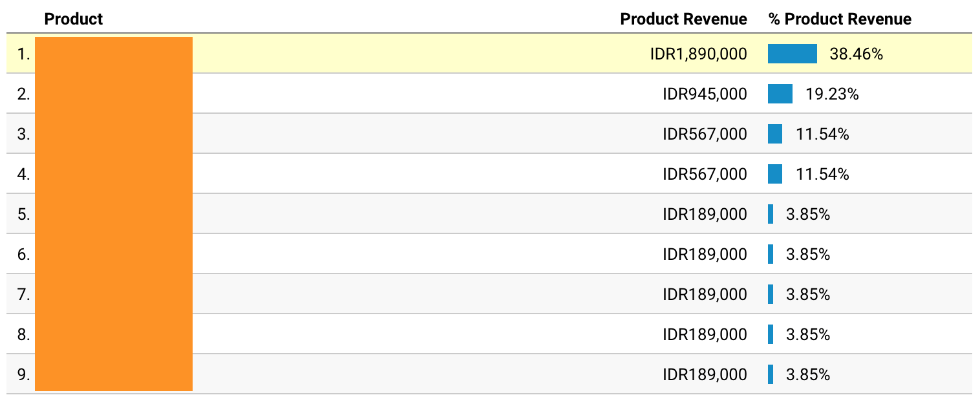Viewport: 980px width, 406px height.
Task: Click the % Product Revenue header
Action: point(840,19)
